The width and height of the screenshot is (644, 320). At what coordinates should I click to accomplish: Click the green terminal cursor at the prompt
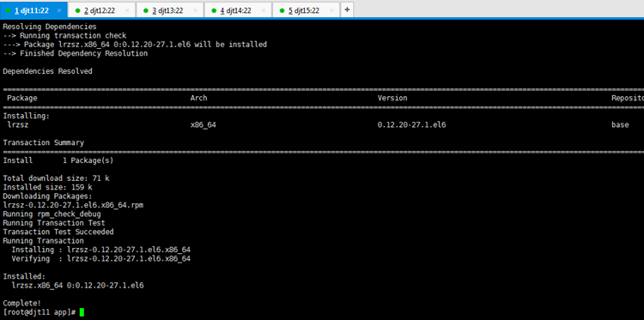pyautogui.click(x=82, y=312)
